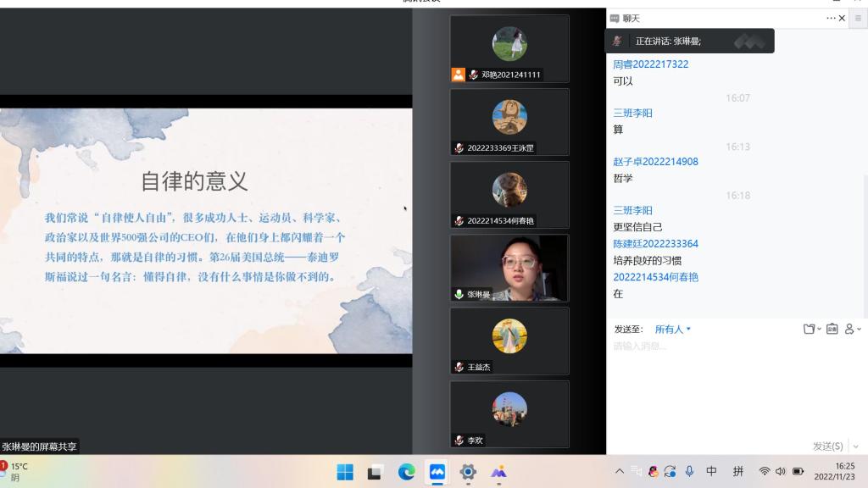This screenshot has width=868, height=488.
Task: Click the chat announcement clipboard icon
Action: tap(832, 329)
